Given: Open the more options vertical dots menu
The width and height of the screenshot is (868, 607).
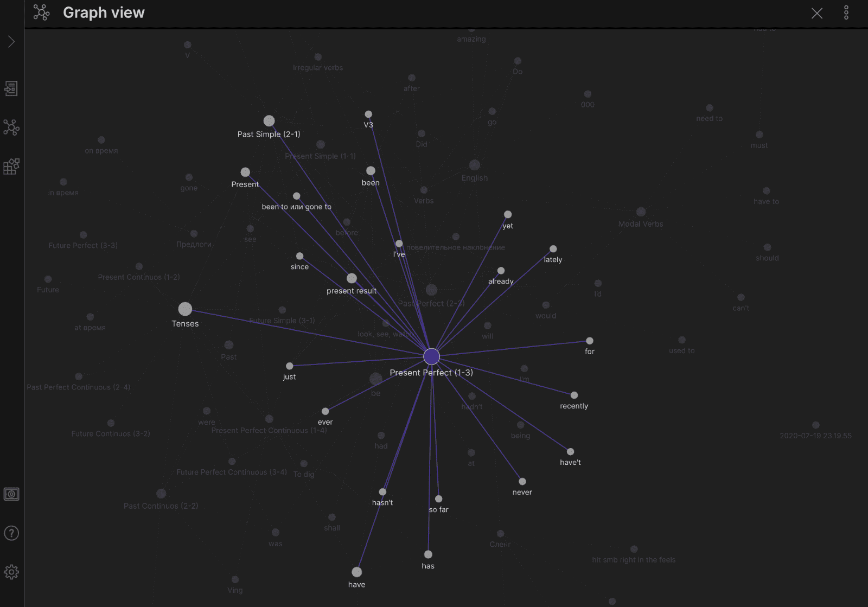Looking at the screenshot, I should (846, 13).
